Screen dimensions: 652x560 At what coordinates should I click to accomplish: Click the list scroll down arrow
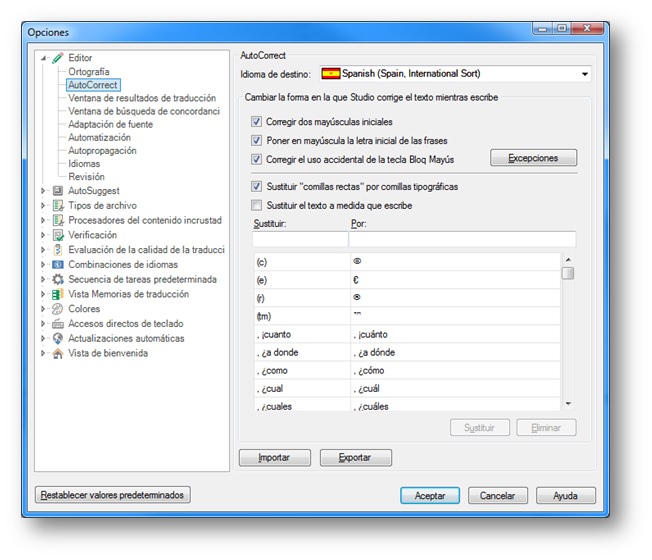[568, 403]
